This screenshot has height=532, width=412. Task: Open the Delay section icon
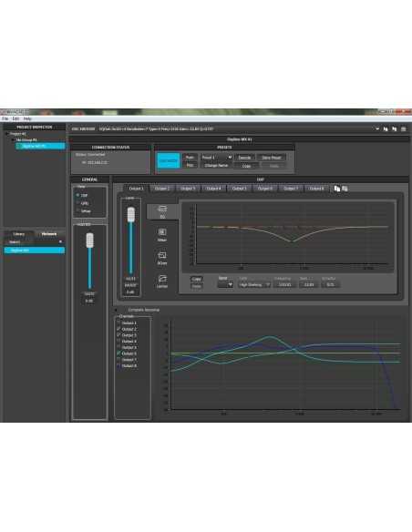click(162, 255)
